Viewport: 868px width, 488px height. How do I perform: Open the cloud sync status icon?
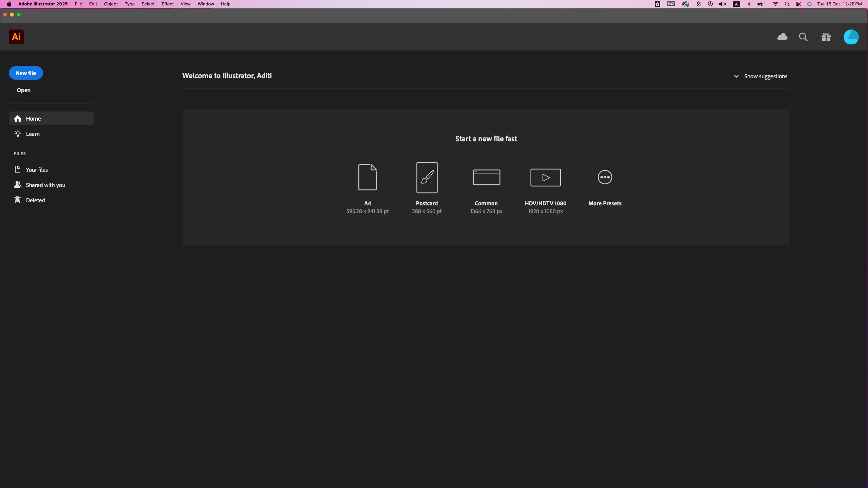[x=782, y=37]
